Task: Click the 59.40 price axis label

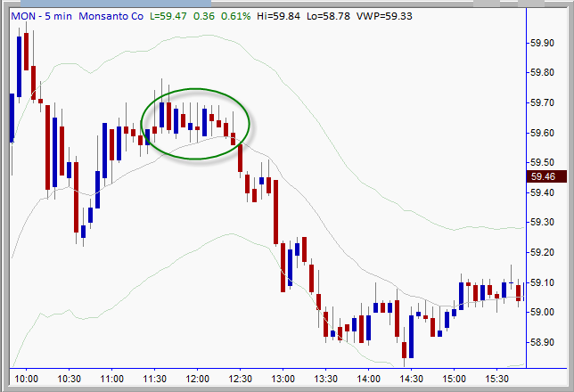Action: 542,192
